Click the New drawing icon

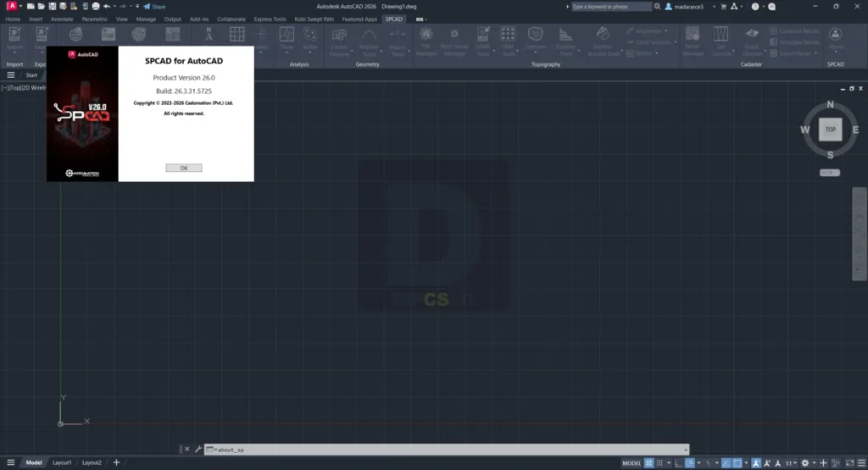point(31,7)
